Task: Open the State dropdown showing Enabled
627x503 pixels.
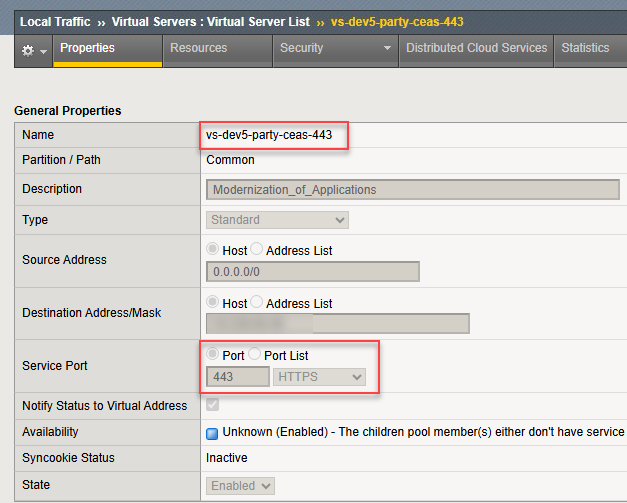Action: coord(240,485)
